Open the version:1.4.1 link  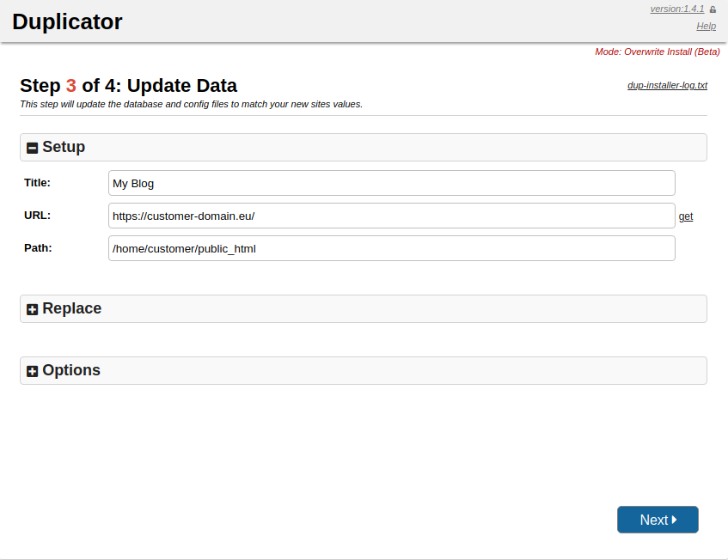(676, 9)
